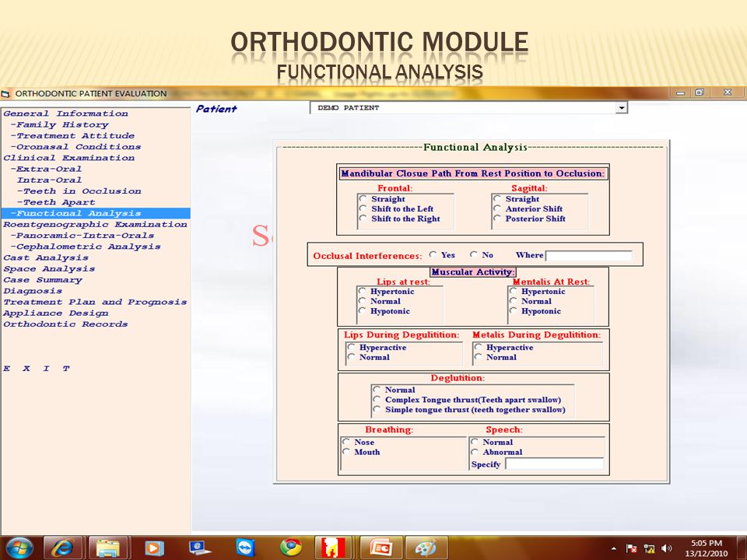
Task: Select Hypotonic under Lips at rest
Action: (362, 310)
